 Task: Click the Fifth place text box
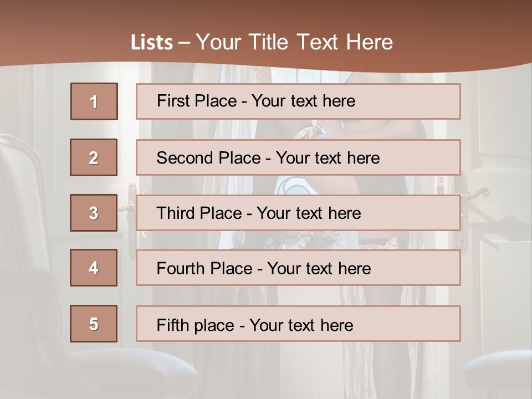(298, 324)
